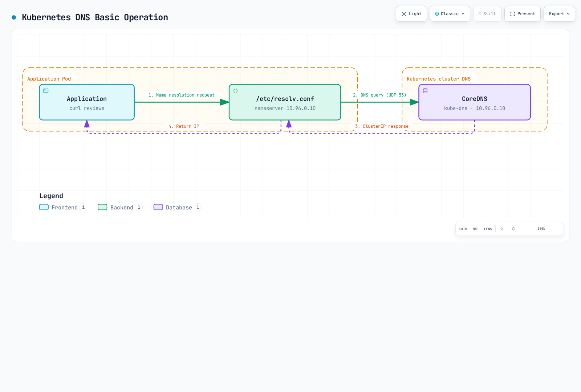The image size is (581, 392).
Task: Click the '3. ClusterIP response' edge label
Action: (382, 126)
